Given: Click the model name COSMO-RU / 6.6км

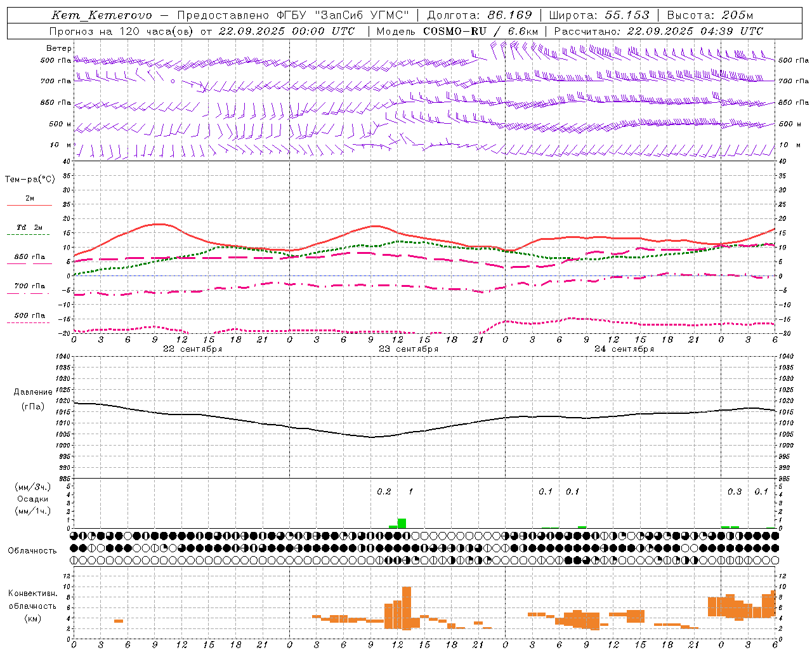Looking at the screenshot, I should 481,31.
